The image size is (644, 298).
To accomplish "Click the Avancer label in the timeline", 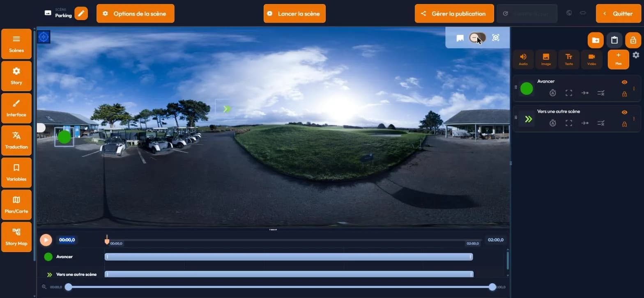I will (64, 257).
